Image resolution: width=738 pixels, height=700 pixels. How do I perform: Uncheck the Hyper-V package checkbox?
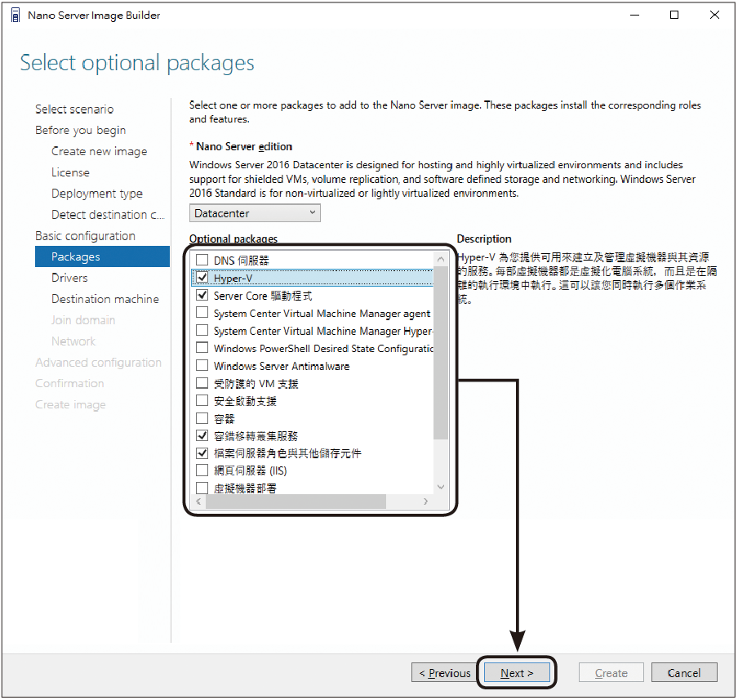(202, 278)
